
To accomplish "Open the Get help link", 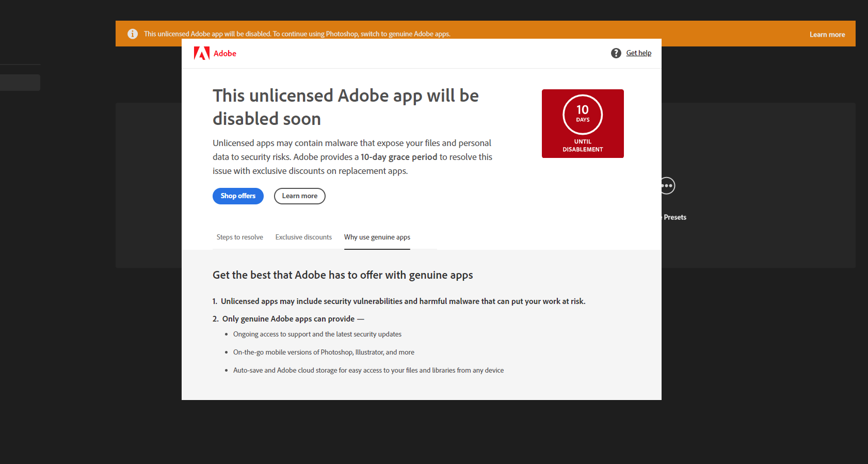I will pos(638,53).
